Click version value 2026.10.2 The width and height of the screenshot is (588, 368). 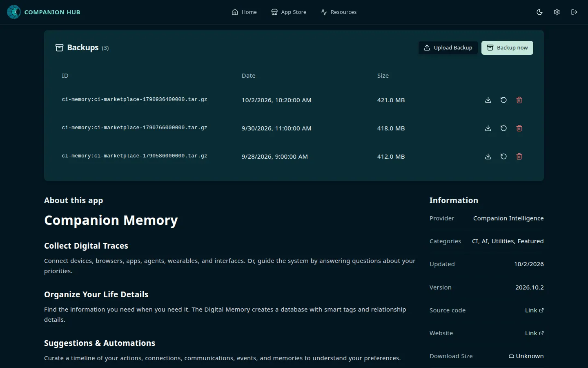point(529,287)
